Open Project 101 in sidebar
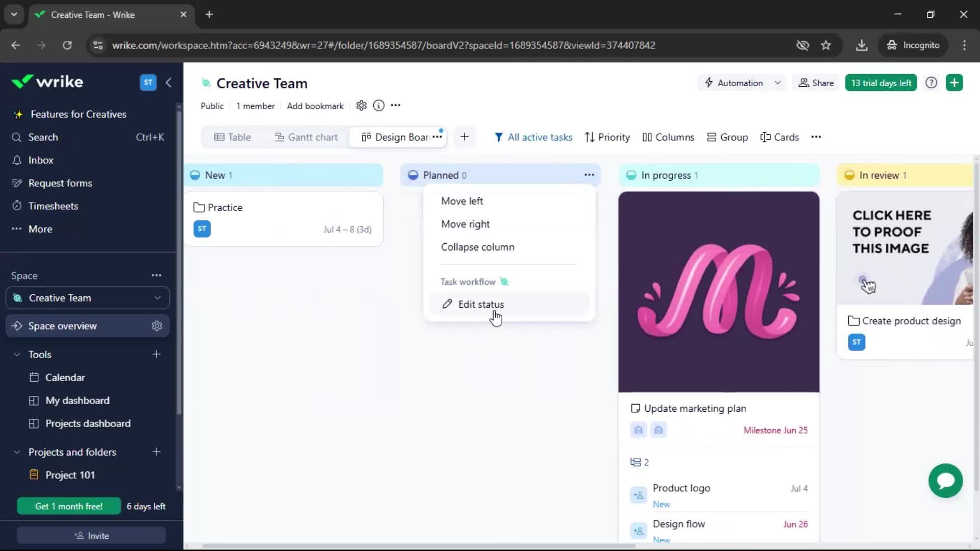The image size is (980, 551). [70, 475]
